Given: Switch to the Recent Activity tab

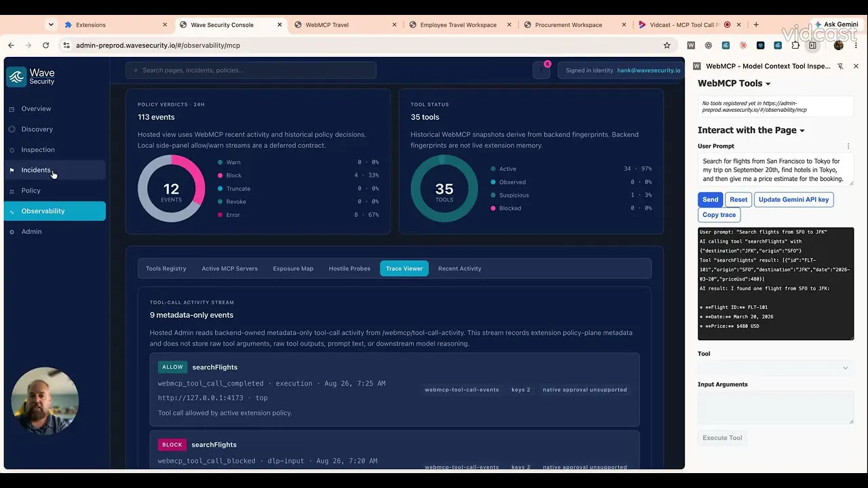Looking at the screenshot, I should point(460,268).
